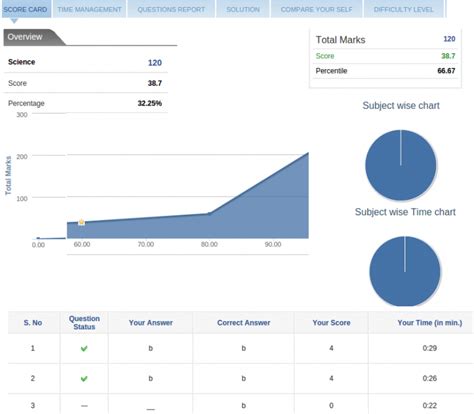
Task: Click the green checkmark for question 2
Action: [84, 379]
